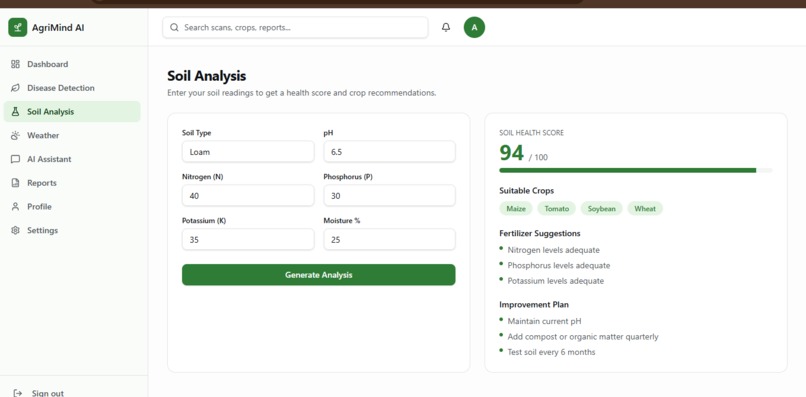Click the Moisture % input field

(x=389, y=239)
